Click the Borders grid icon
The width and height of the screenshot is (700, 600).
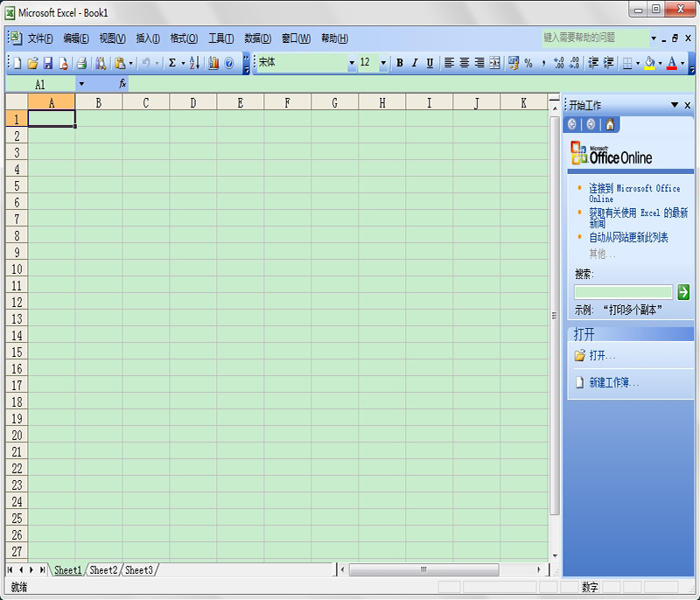(x=627, y=63)
